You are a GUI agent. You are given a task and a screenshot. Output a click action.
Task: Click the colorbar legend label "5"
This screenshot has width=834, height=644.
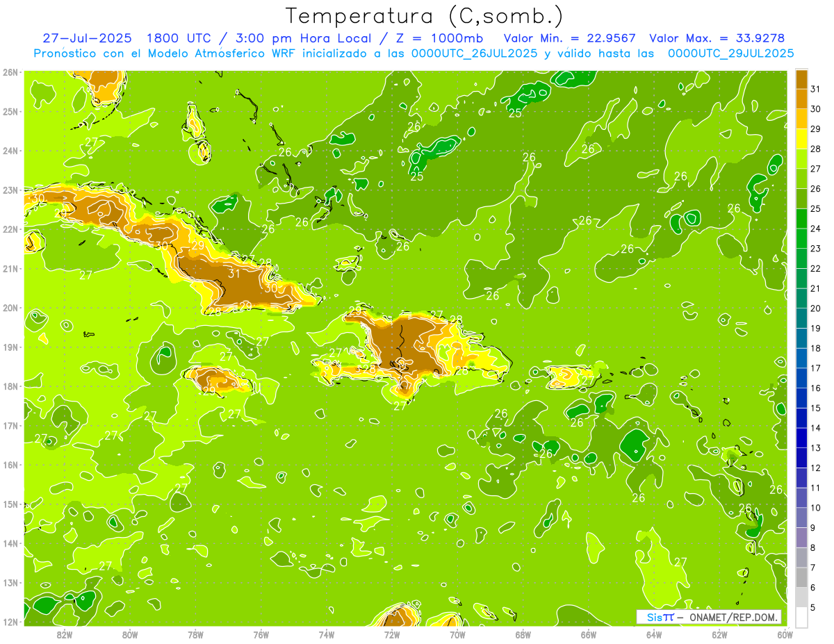pos(814,607)
